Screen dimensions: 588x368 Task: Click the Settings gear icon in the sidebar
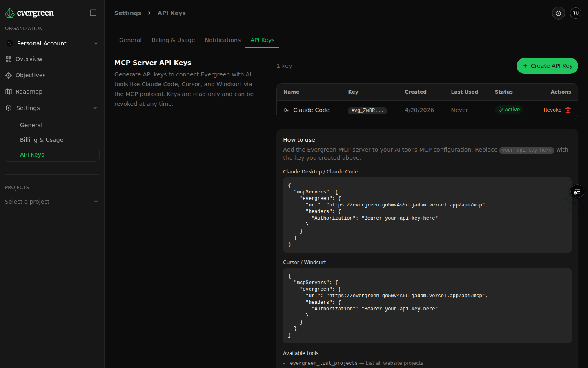(x=8, y=108)
